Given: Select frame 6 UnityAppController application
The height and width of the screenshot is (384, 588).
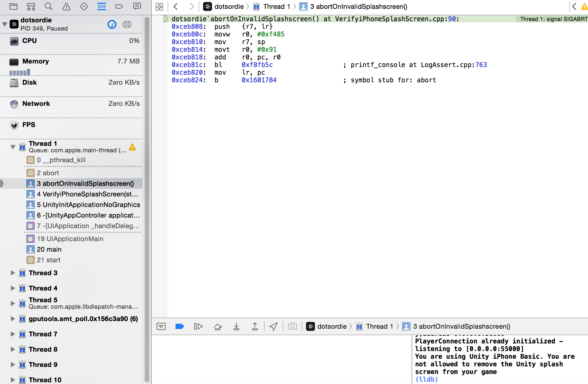Looking at the screenshot, I should (x=71, y=215).
